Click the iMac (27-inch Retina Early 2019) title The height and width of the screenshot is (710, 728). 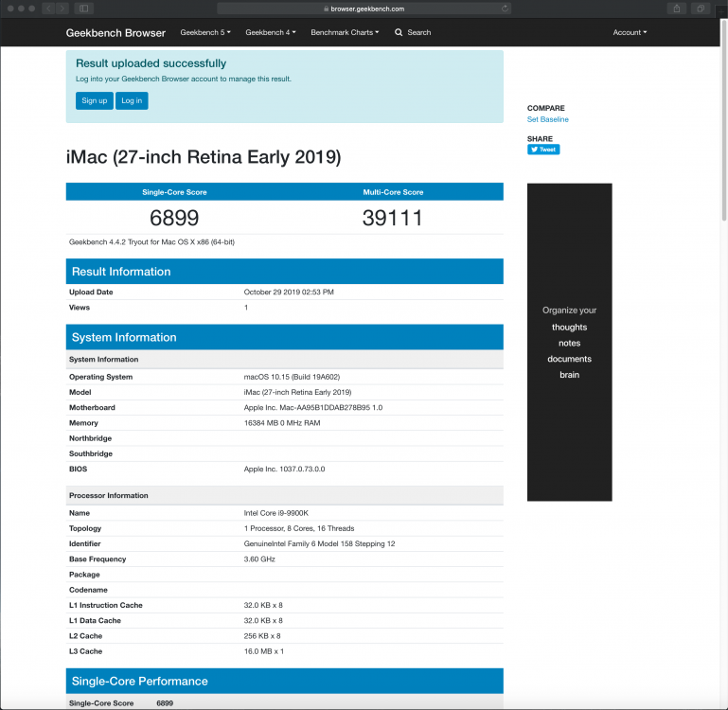(204, 157)
